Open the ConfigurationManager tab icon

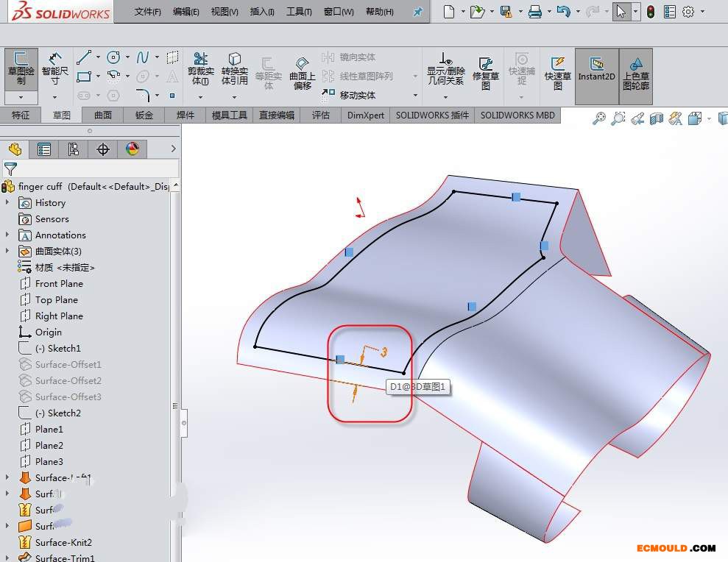point(74,149)
